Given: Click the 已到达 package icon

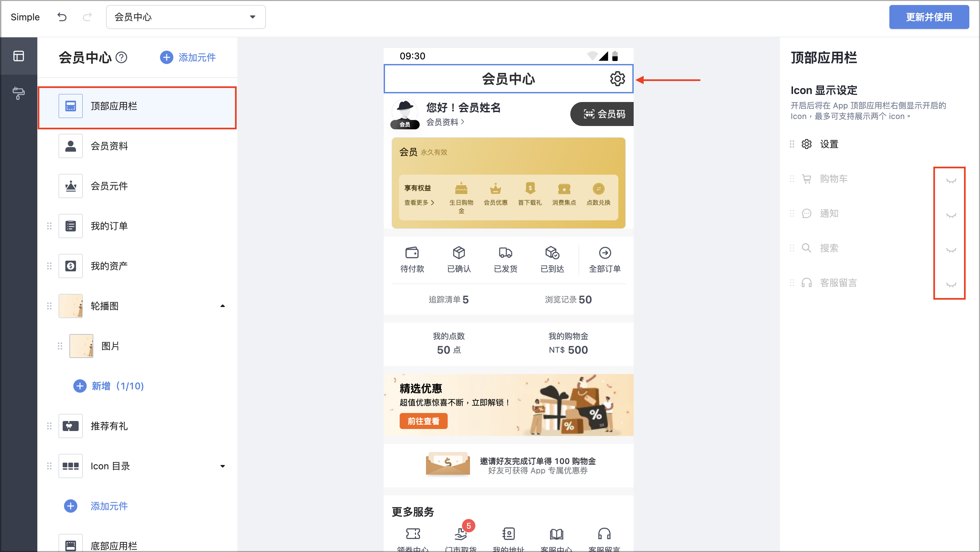Looking at the screenshot, I should pos(552,253).
